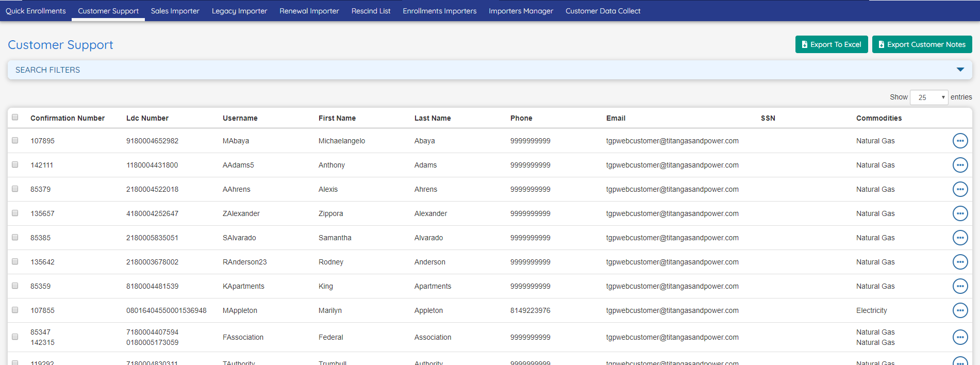The height and width of the screenshot is (365, 980).
Task: Sort by Confirmation Number column header
Action: (68, 118)
